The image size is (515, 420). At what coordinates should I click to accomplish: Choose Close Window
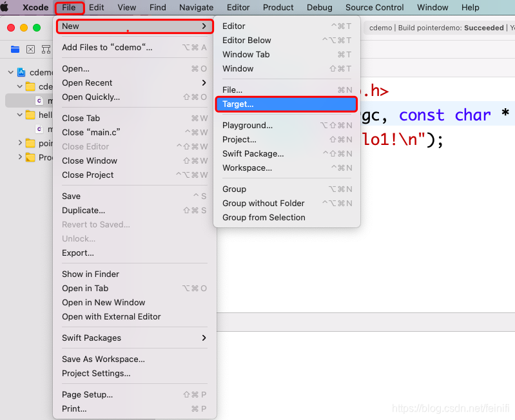click(x=135, y=161)
